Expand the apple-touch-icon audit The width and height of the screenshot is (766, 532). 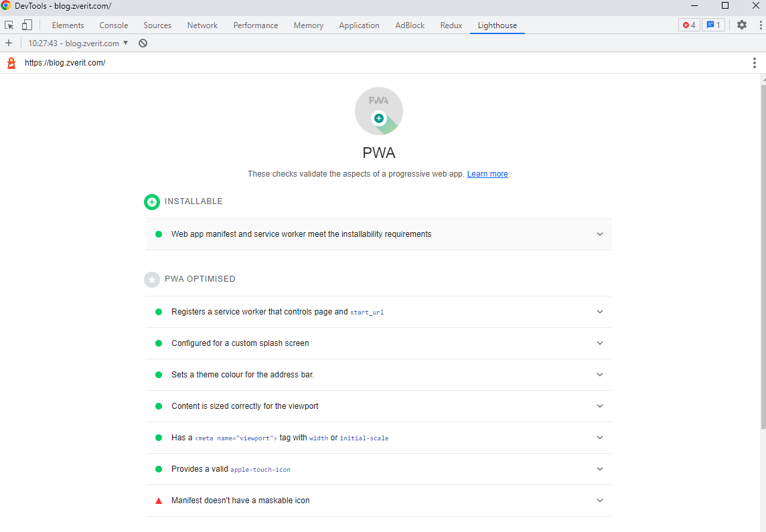point(378,469)
